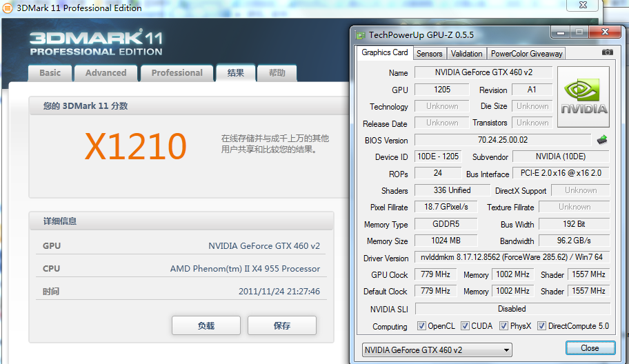This screenshot has width=629, height=364.
Task: Click the BIOS Version text field
Action: coord(502,140)
